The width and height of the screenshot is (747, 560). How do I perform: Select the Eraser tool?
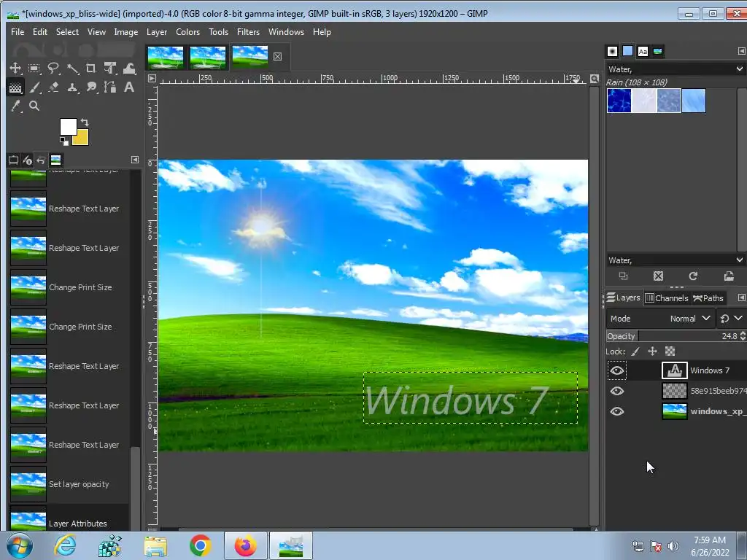pos(53,87)
